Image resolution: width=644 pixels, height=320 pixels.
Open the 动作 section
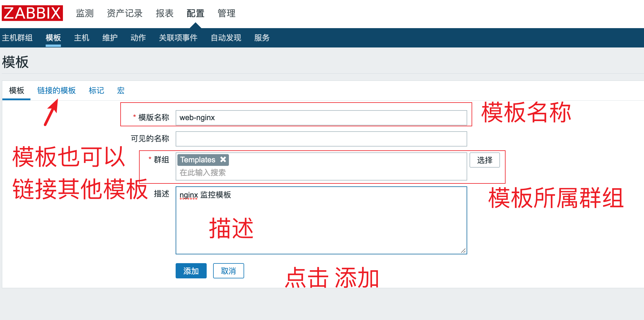click(x=138, y=38)
